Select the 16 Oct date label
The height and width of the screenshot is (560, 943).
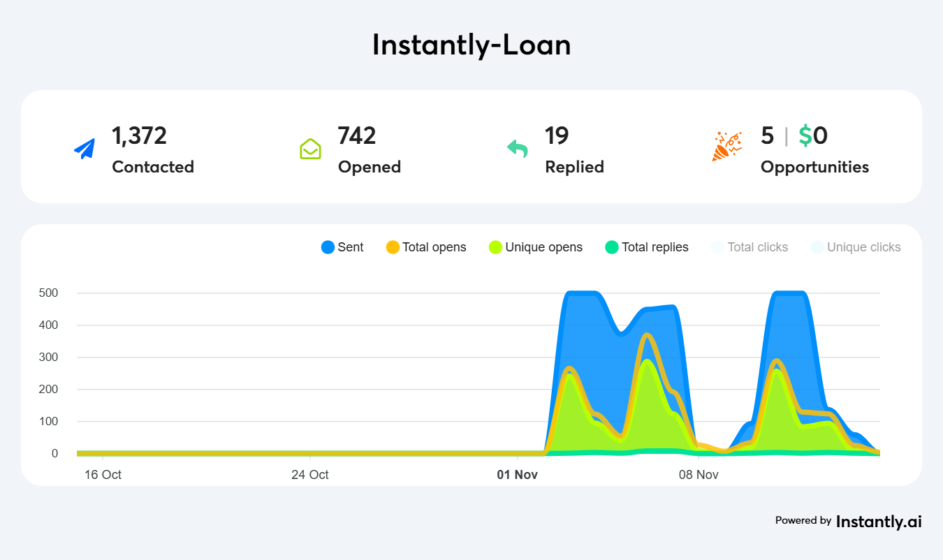click(103, 475)
